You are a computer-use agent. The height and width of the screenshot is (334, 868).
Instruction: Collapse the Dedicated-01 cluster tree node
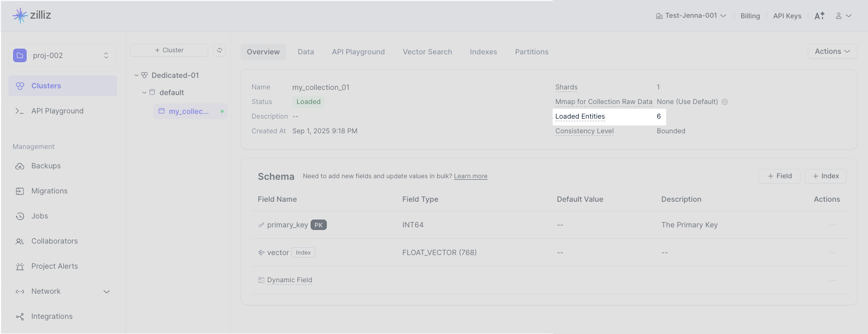point(136,75)
